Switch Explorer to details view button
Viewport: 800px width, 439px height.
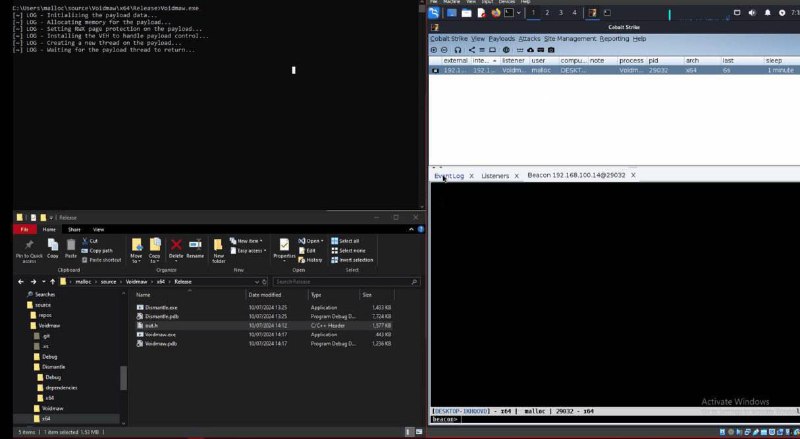(x=408, y=432)
